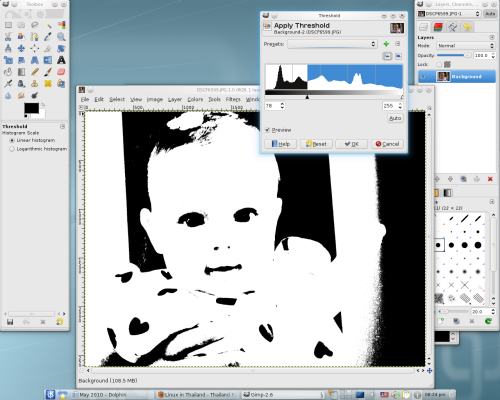Select the Paintbrush tool
The image size is (500, 400).
tap(48, 72)
